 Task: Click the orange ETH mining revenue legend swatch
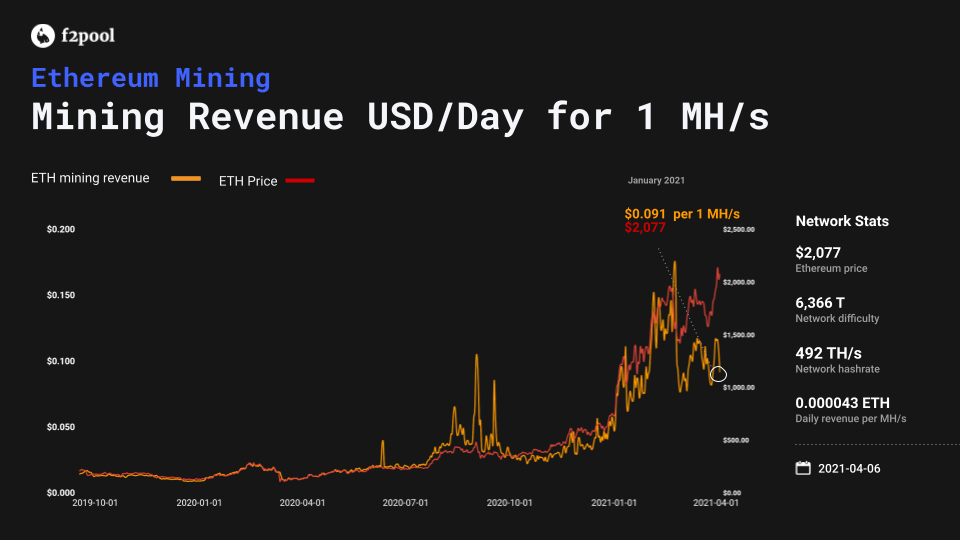[186, 179]
